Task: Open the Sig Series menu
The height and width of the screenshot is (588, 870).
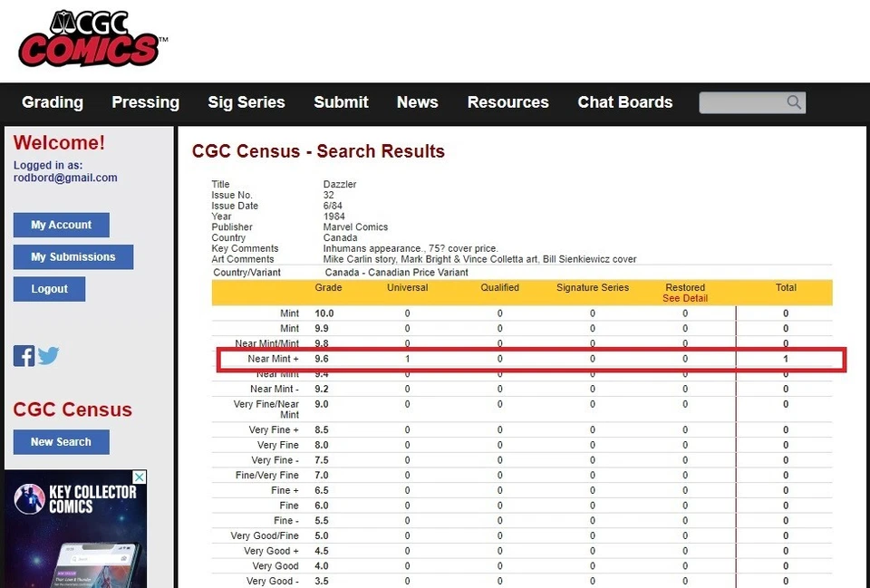Action: point(246,102)
